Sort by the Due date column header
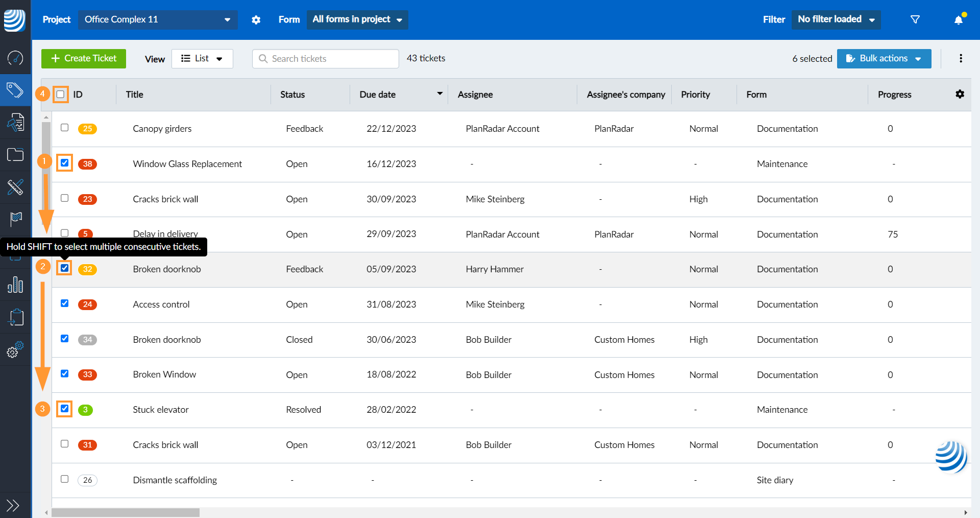Image resolution: width=980 pixels, height=518 pixels. pyautogui.click(x=378, y=95)
